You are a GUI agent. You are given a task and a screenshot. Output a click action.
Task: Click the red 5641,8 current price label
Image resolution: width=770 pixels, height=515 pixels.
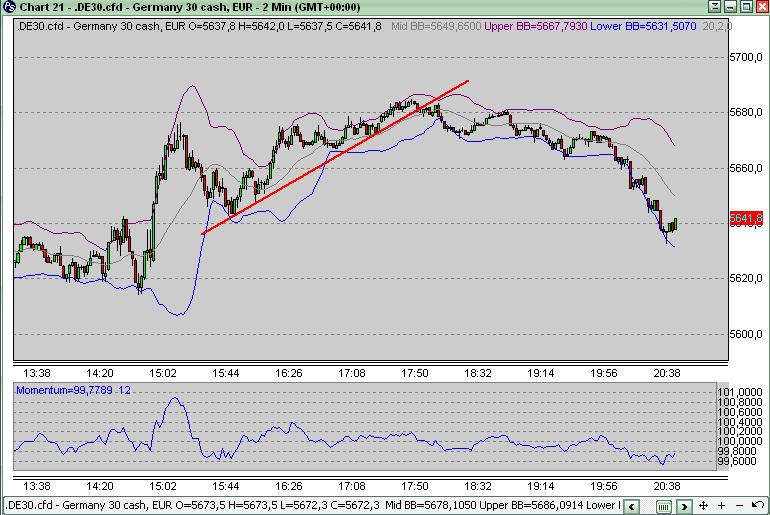[746, 218]
